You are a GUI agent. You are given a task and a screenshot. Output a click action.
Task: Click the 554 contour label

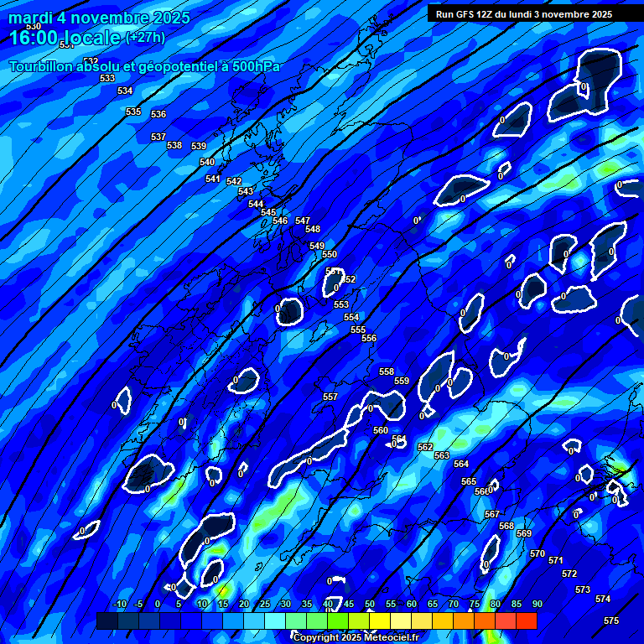(351, 317)
